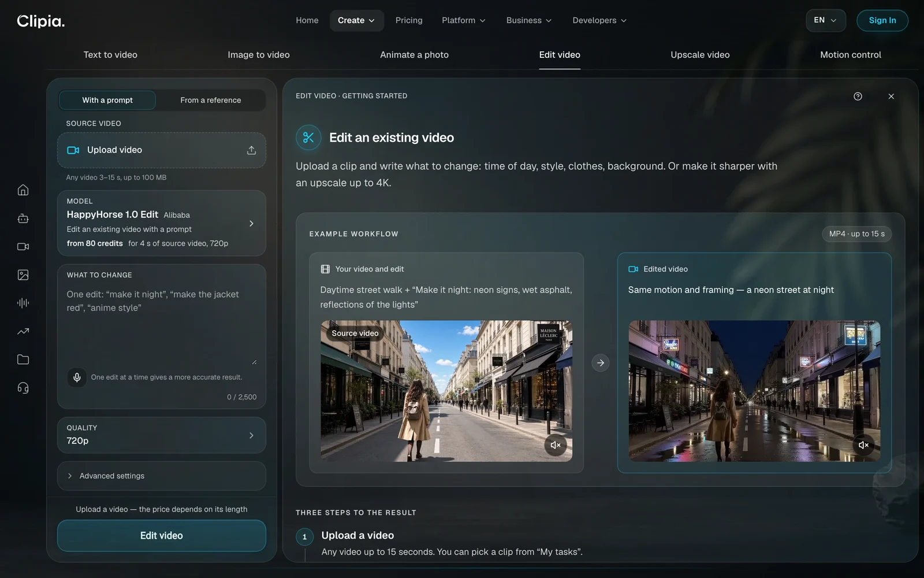Open the headset support sidebar icon
The image size is (924, 578).
click(23, 388)
